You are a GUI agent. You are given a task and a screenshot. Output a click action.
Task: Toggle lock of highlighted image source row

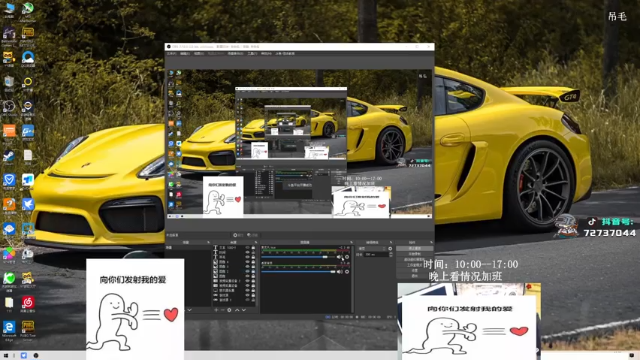[253, 272]
